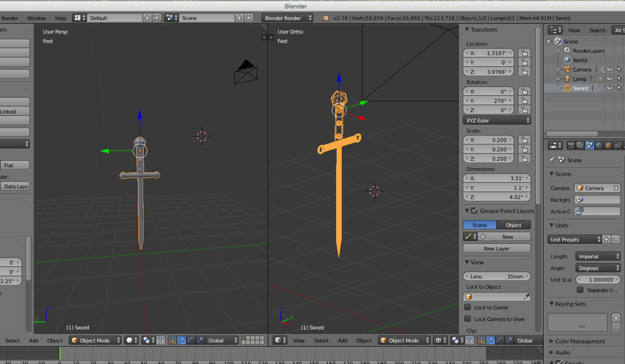Open the Render Layers properties tab
The height and width of the screenshot is (364, 625).
coord(580,145)
